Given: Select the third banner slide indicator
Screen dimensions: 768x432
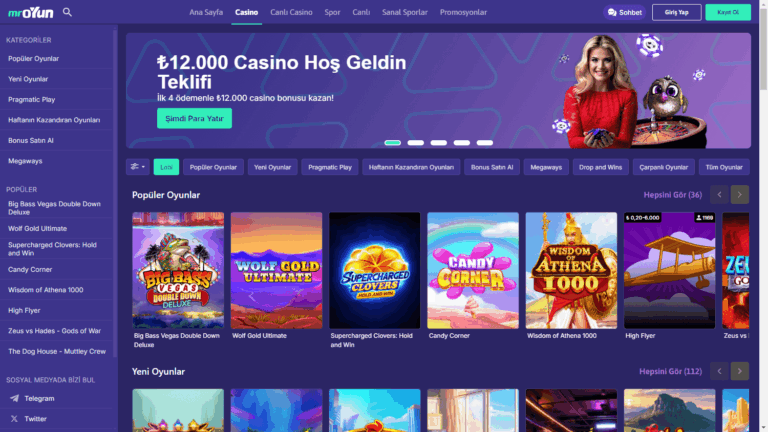Looking at the screenshot, I should pos(438,143).
